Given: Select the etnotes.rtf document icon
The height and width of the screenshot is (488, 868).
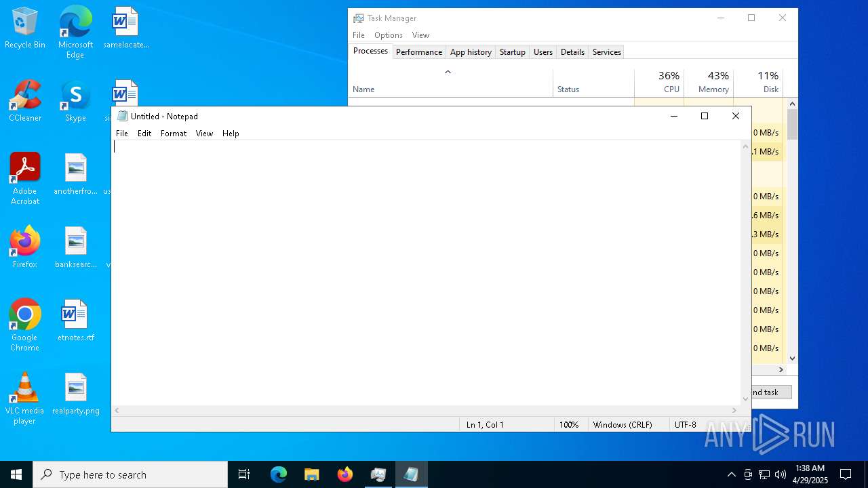Looking at the screenshot, I should click(x=76, y=321).
